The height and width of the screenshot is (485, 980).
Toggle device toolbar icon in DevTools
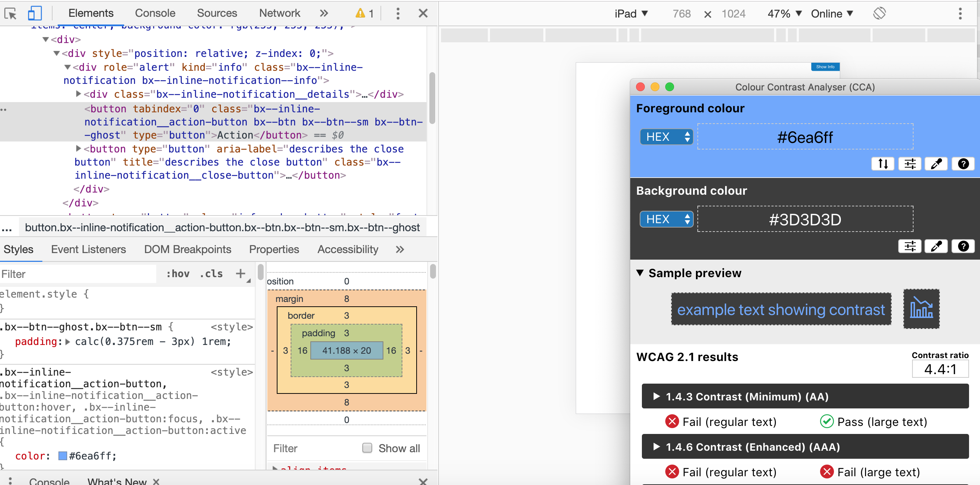pyautogui.click(x=35, y=14)
